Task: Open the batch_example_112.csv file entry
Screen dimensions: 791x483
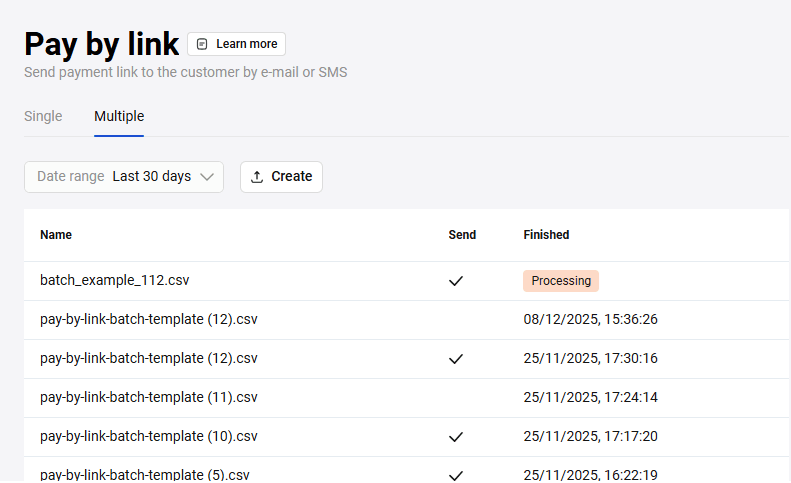Action: (x=115, y=281)
